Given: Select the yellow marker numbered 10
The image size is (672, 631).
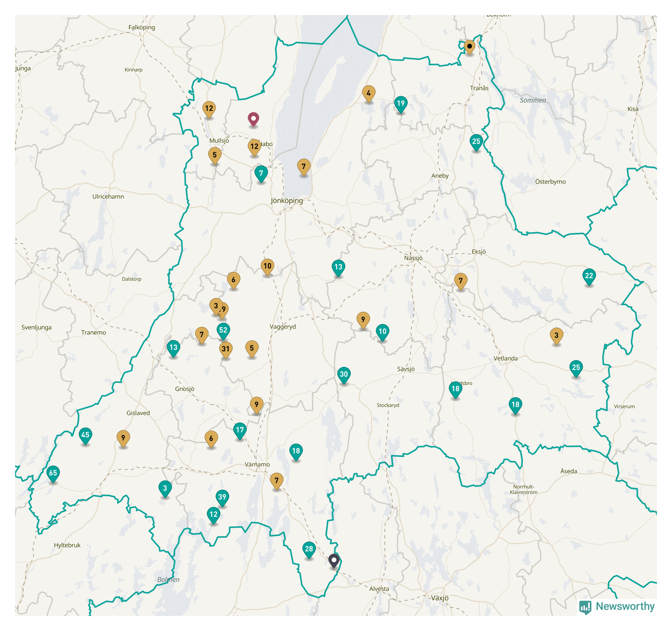Looking at the screenshot, I should (267, 266).
